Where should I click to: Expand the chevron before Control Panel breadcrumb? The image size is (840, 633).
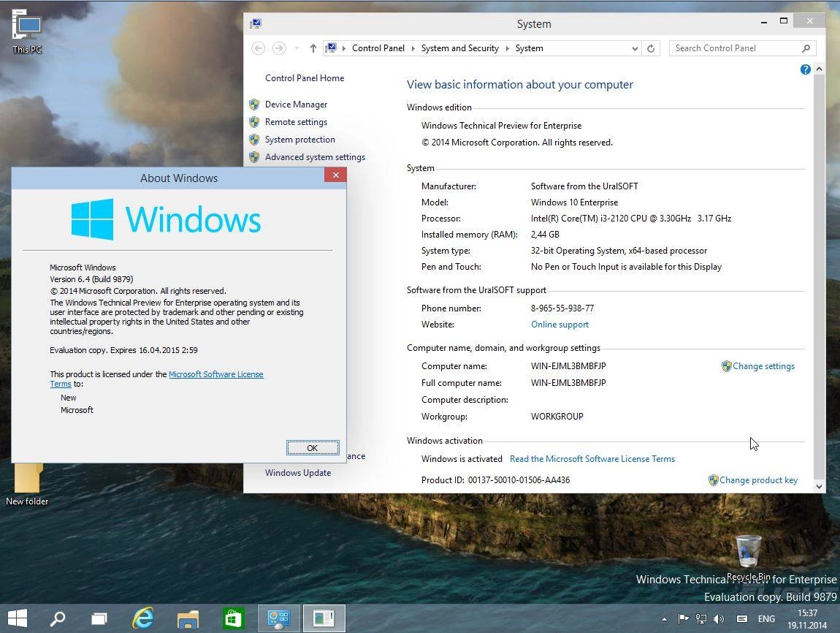tap(344, 48)
